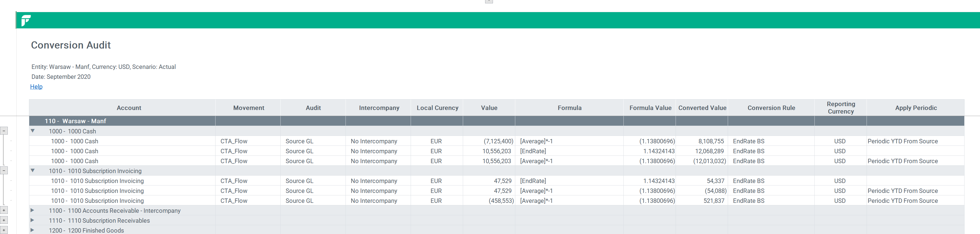Image resolution: width=980 pixels, height=234 pixels.
Task: Click [EndRate] formula in the 54,337 row
Action: point(533,181)
